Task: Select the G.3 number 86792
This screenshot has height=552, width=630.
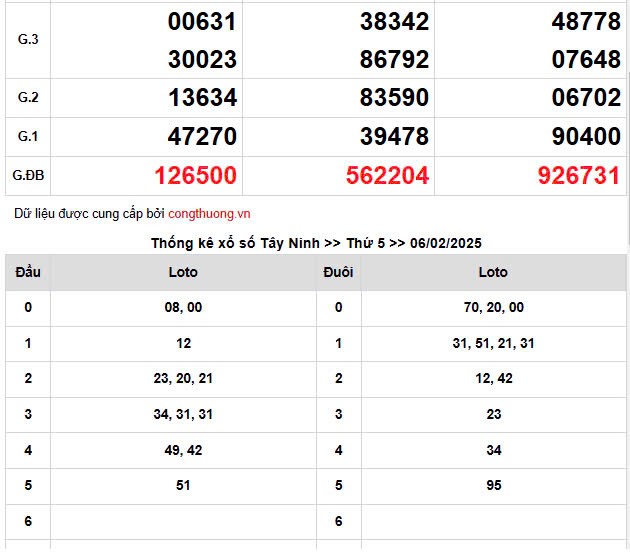Action: coord(394,59)
